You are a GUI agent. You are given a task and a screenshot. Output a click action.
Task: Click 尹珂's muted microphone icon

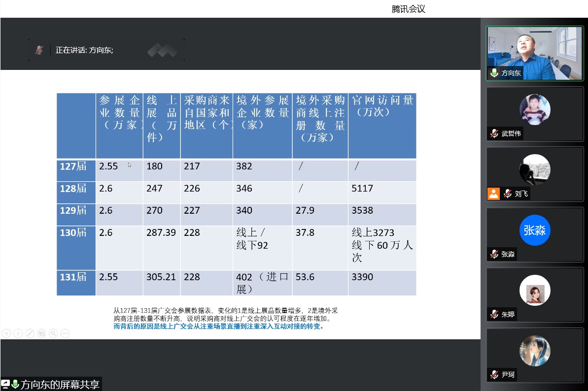[x=494, y=375]
